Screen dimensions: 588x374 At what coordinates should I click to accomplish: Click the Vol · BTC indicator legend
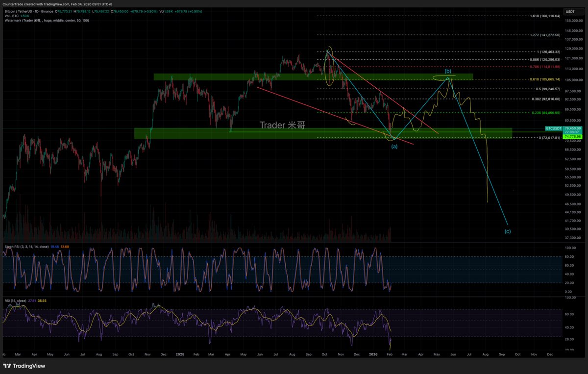point(11,15)
